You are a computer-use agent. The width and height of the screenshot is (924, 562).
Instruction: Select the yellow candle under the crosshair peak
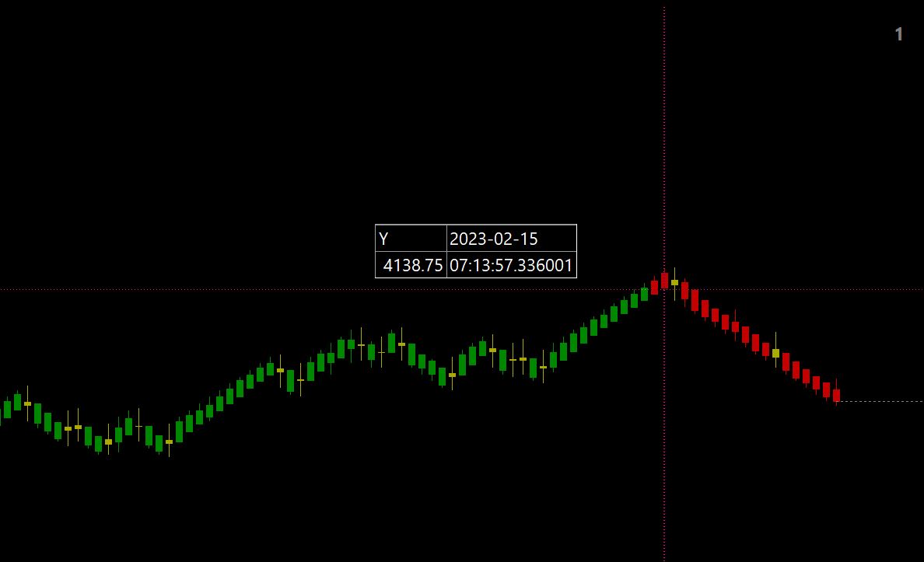(x=675, y=283)
